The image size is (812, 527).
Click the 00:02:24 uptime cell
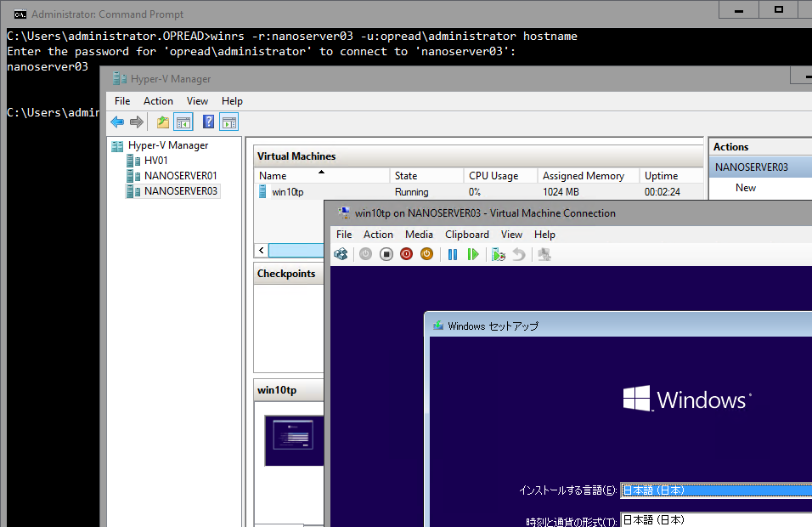(x=663, y=192)
